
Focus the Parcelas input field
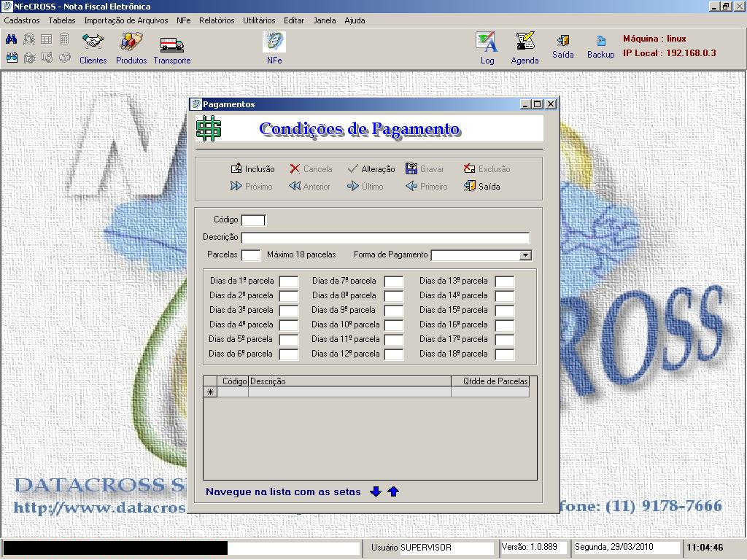(251, 255)
